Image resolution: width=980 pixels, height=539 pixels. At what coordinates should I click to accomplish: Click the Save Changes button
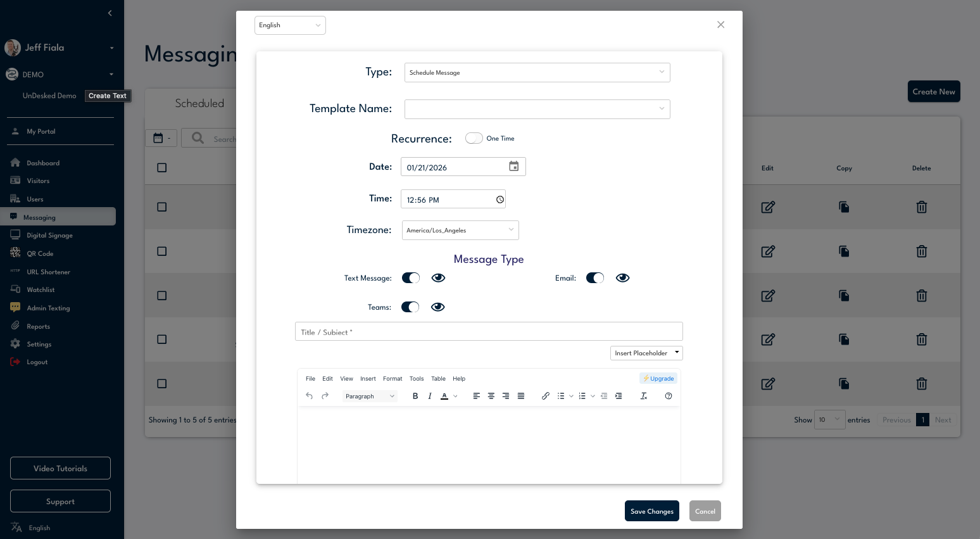point(651,511)
